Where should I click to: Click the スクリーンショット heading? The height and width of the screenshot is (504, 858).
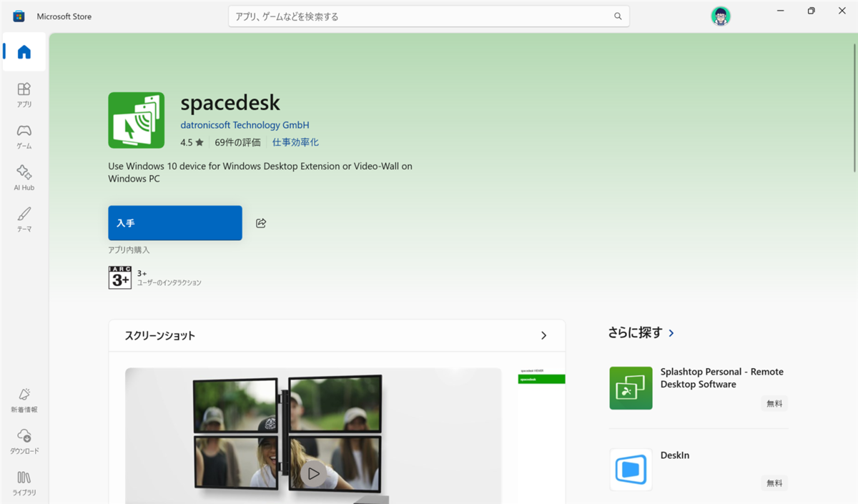160,335
